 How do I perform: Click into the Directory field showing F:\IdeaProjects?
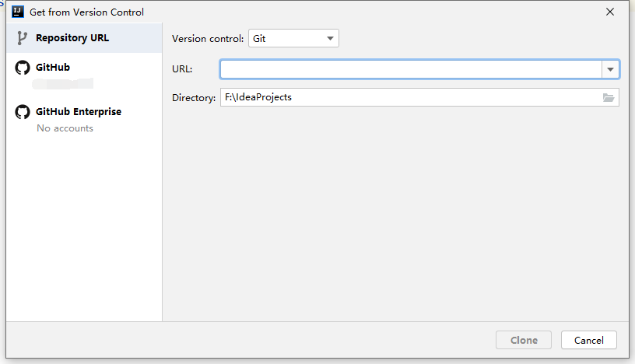(411, 97)
